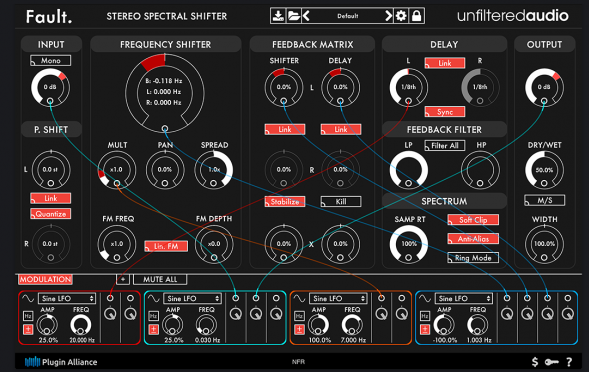Click the MODULATION tab label
Image resolution: width=589 pixels, height=372 pixels.
pyautogui.click(x=45, y=279)
